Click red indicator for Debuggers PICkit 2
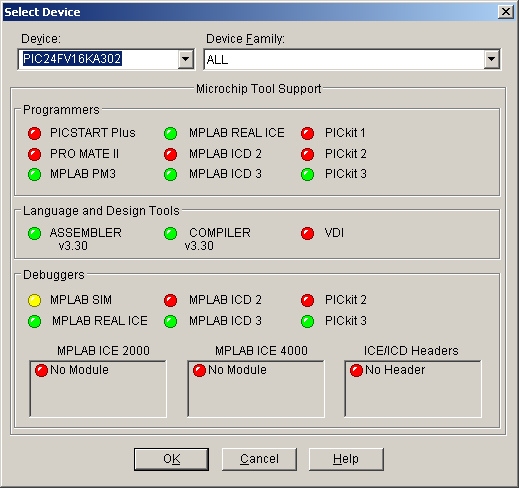The height and width of the screenshot is (488, 519). (x=308, y=300)
